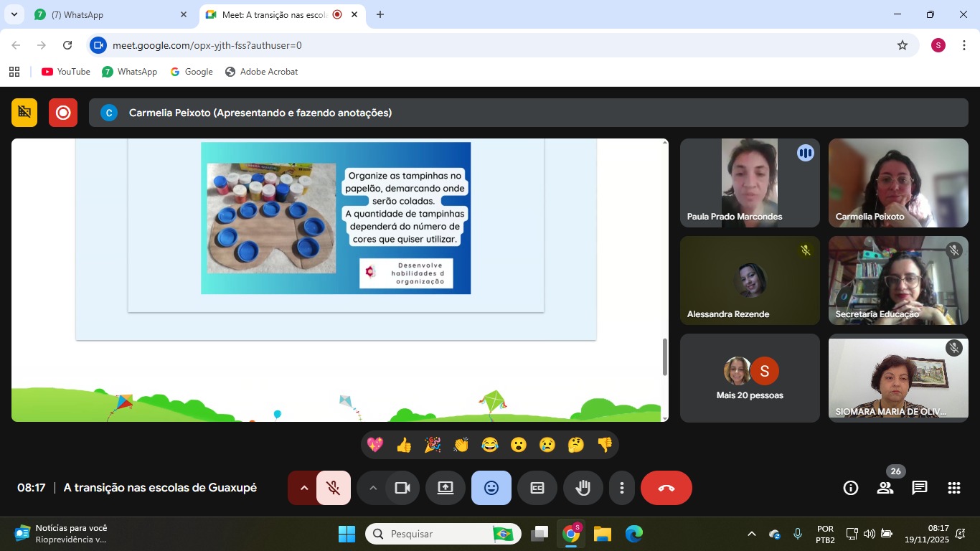Open the people list icon
Screen dimensions: 980x551
click(885, 488)
